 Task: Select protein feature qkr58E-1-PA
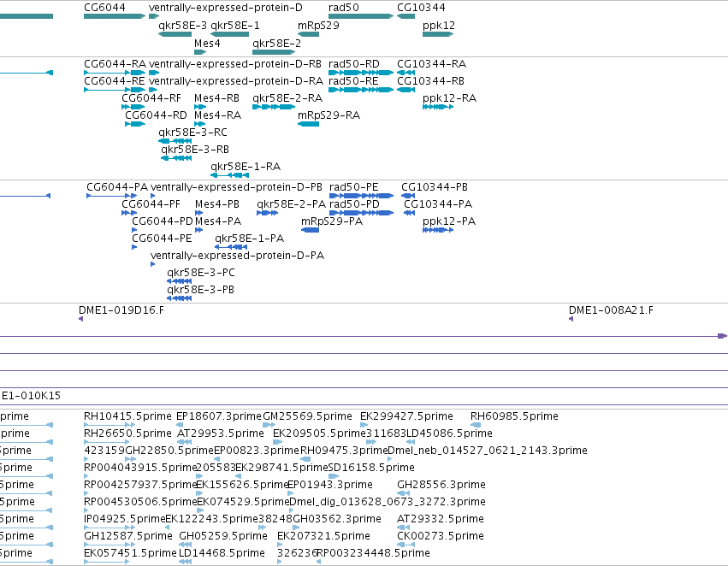tap(249, 239)
